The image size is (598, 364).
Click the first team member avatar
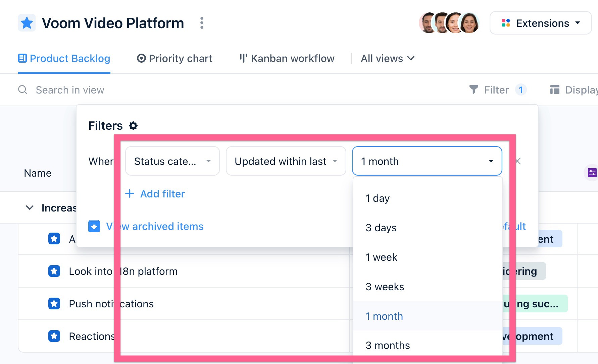pos(429,23)
